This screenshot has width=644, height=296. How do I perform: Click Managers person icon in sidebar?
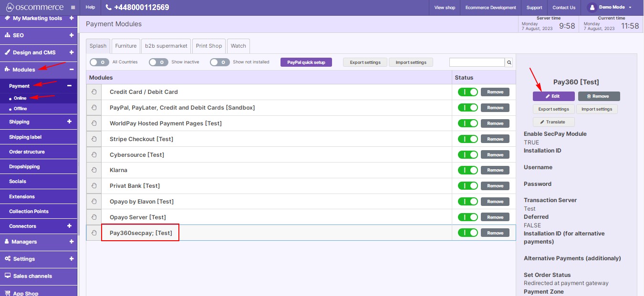[7, 242]
